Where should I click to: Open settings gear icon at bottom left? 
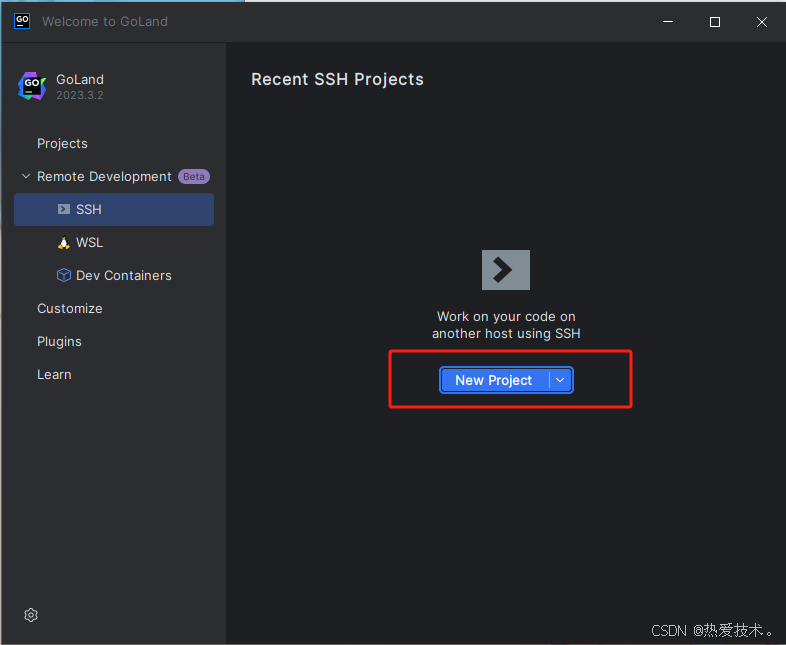[31, 615]
